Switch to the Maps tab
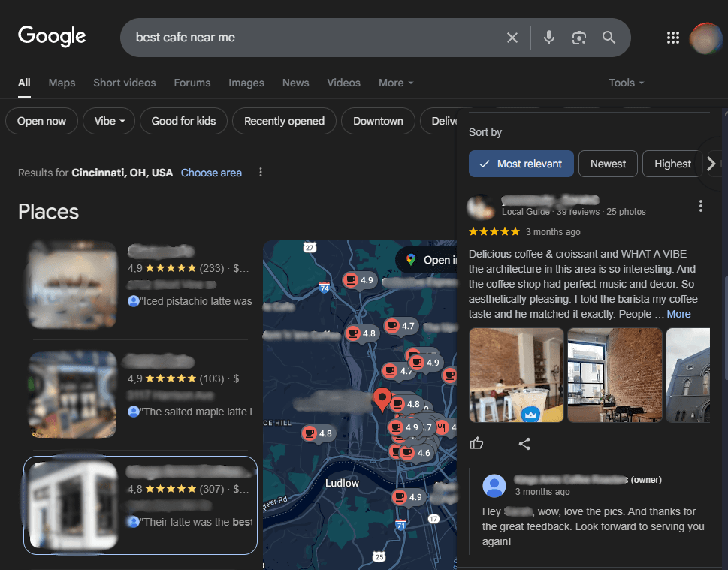 click(62, 83)
